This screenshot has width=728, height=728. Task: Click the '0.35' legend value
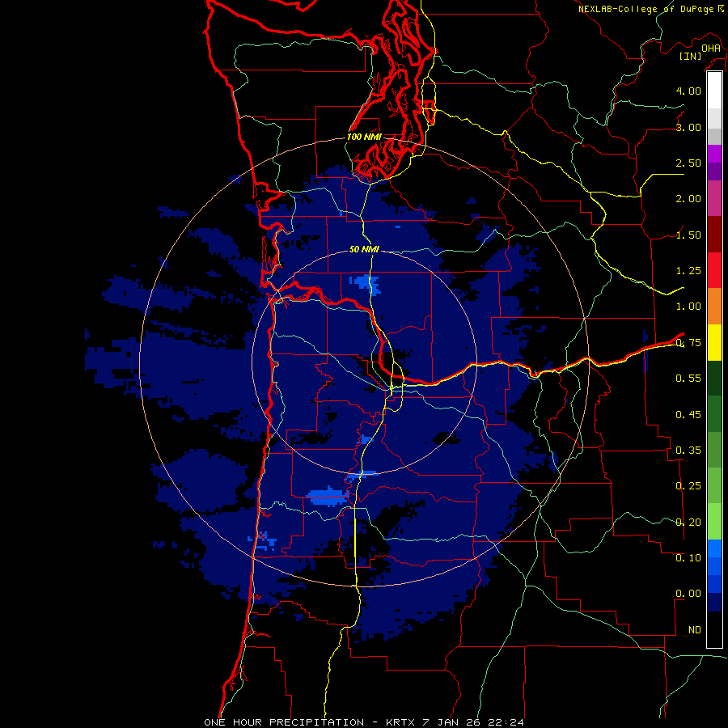pyautogui.click(x=688, y=451)
